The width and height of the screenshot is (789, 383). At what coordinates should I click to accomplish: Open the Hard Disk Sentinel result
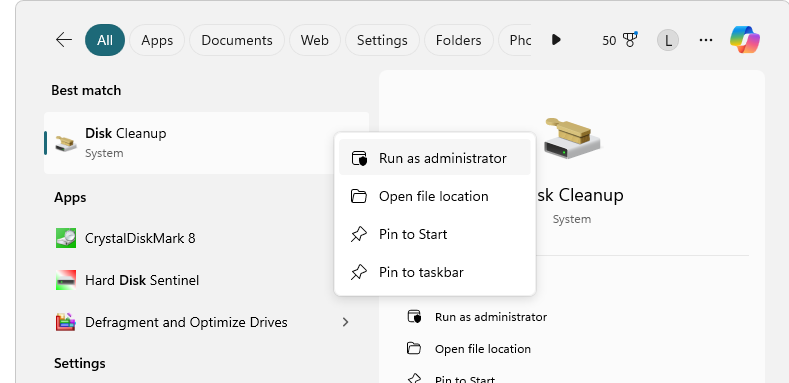pos(206,280)
